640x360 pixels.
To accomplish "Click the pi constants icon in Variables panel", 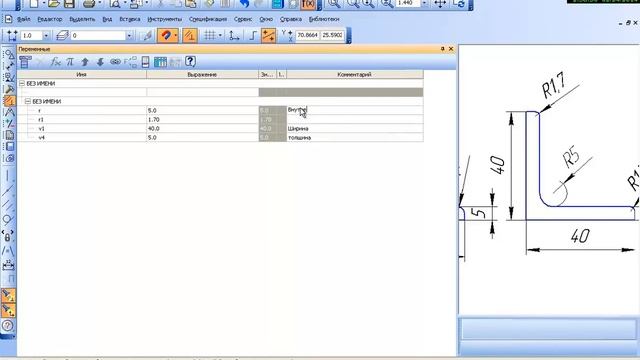I will [70, 62].
